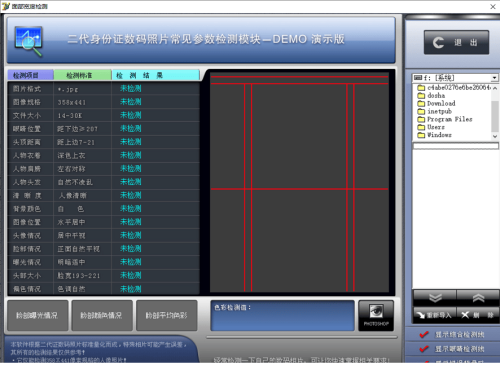Click the Program Files folder icon
500x365 pixels.
click(x=421, y=119)
